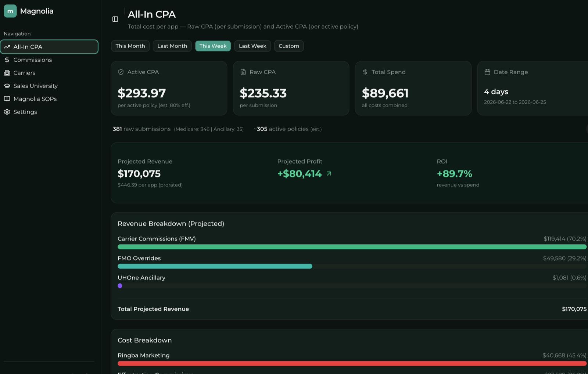Click the per active policy (est. 80% eff.) text
The width and height of the screenshot is (588, 374).
pyautogui.click(x=154, y=105)
